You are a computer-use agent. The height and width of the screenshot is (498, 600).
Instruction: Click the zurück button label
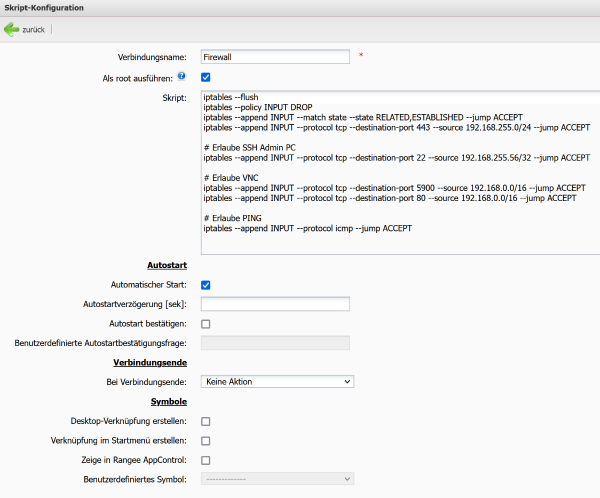33,30
